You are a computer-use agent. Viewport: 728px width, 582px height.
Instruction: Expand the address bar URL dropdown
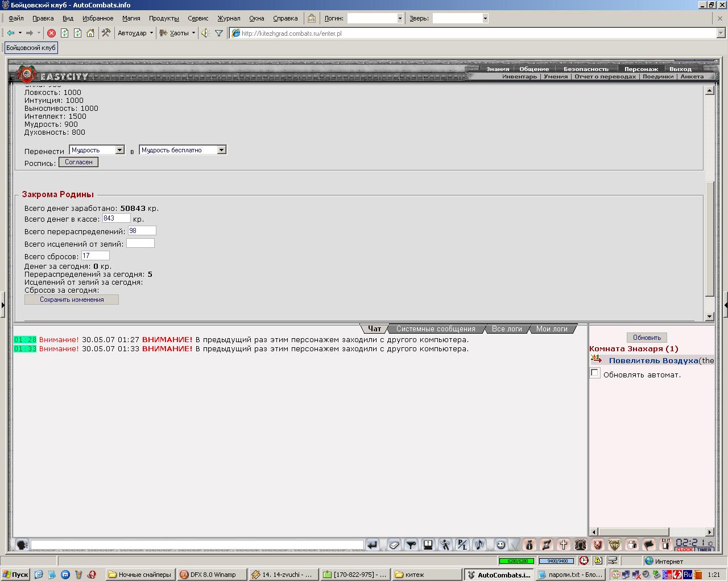pyautogui.click(x=721, y=33)
